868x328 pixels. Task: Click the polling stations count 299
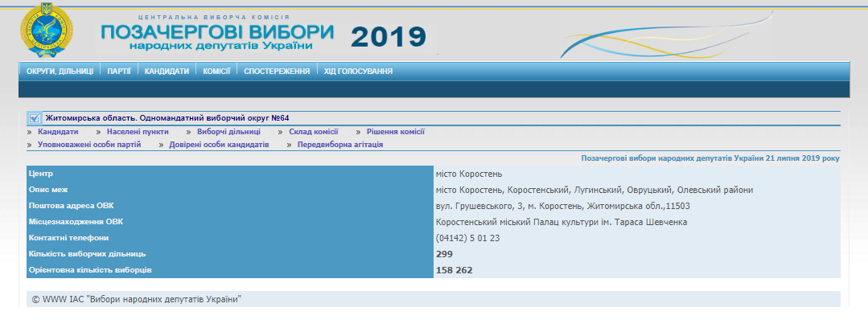point(444,254)
